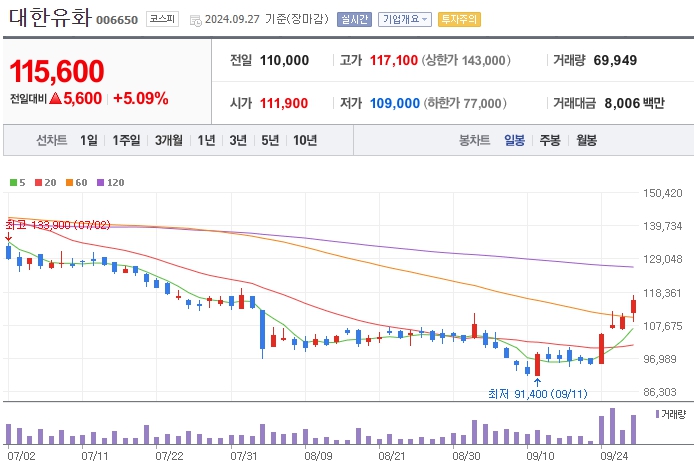Viewport: 694px width, 472px height.
Task: Switch to 월봉 monthly candle chart
Action: point(586,140)
